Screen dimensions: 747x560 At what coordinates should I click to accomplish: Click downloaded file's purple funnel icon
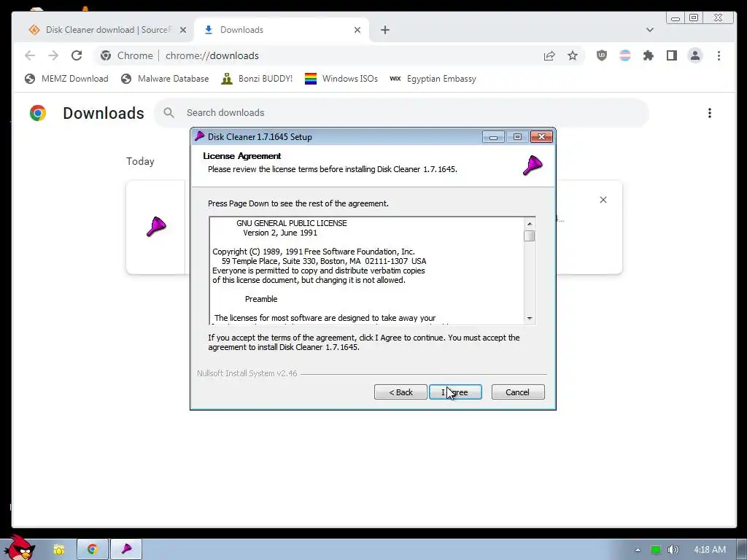coord(156,227)
